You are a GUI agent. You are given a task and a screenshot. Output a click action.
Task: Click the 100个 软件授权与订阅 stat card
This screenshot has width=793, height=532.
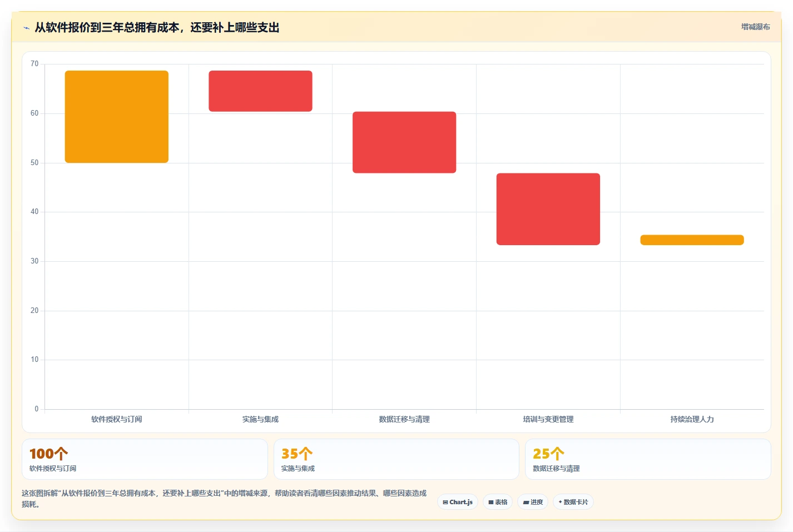tap(145, 459)
